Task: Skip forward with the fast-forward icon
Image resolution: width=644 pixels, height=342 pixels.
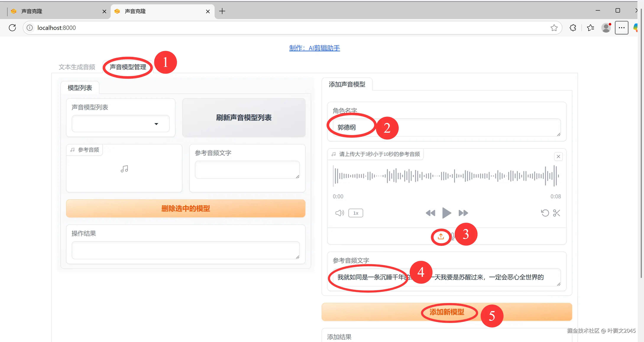Action: 463,213
